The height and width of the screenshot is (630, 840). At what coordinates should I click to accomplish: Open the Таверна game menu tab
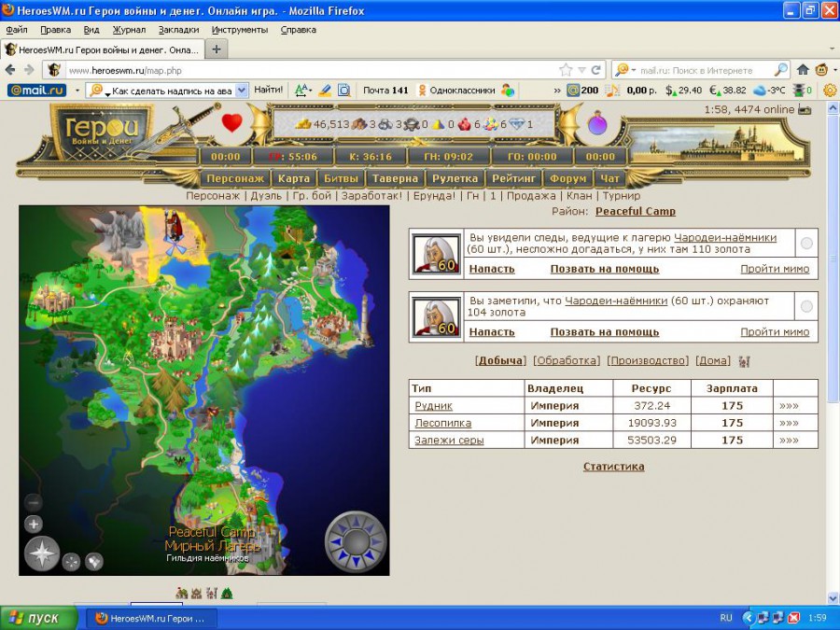tap(395, 179)
